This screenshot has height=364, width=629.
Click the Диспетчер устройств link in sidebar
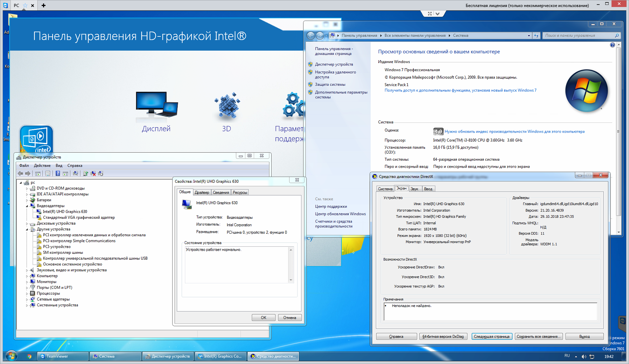point(334,64)
